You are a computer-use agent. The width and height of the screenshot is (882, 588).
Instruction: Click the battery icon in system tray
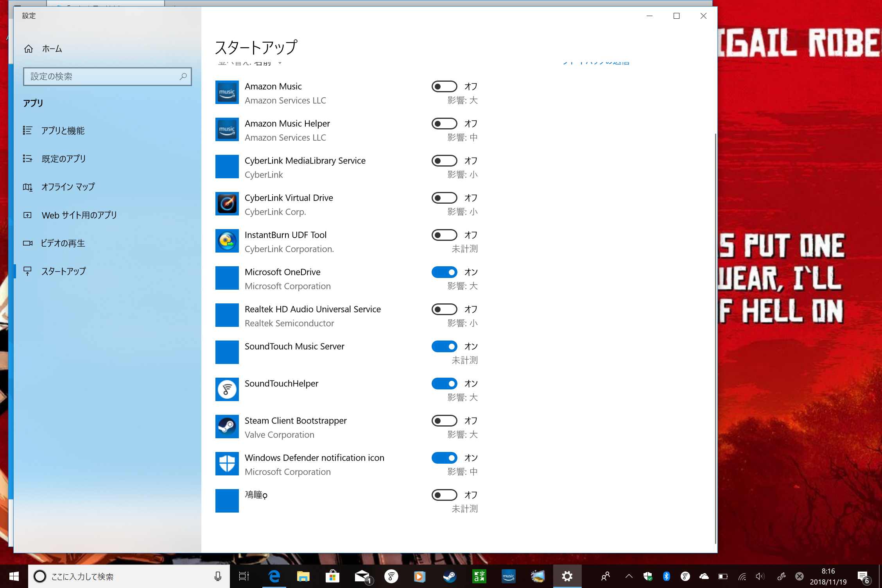pyautogui.click(x=723, y=576)
